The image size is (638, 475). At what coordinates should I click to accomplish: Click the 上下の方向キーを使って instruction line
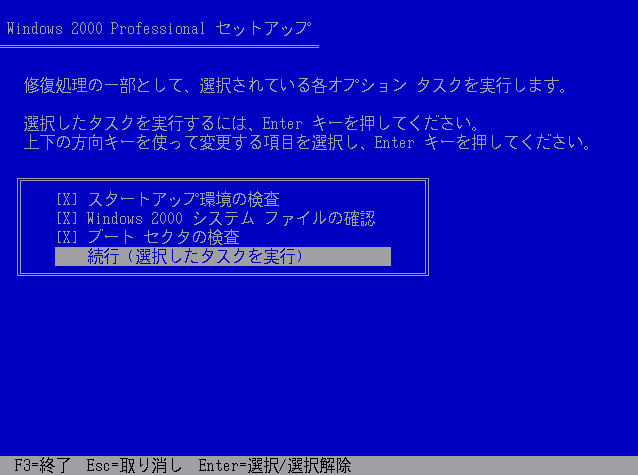click(307, 142)
